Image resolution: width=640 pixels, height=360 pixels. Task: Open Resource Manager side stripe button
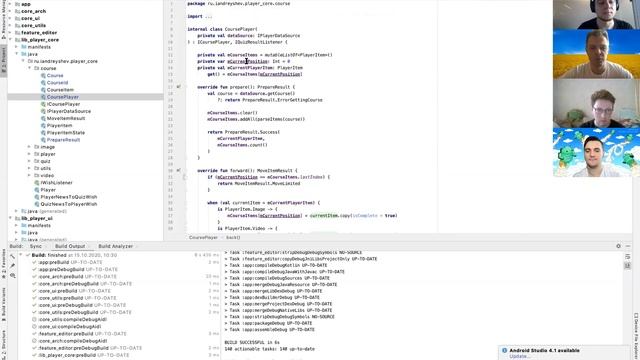(x=4, y=20)
